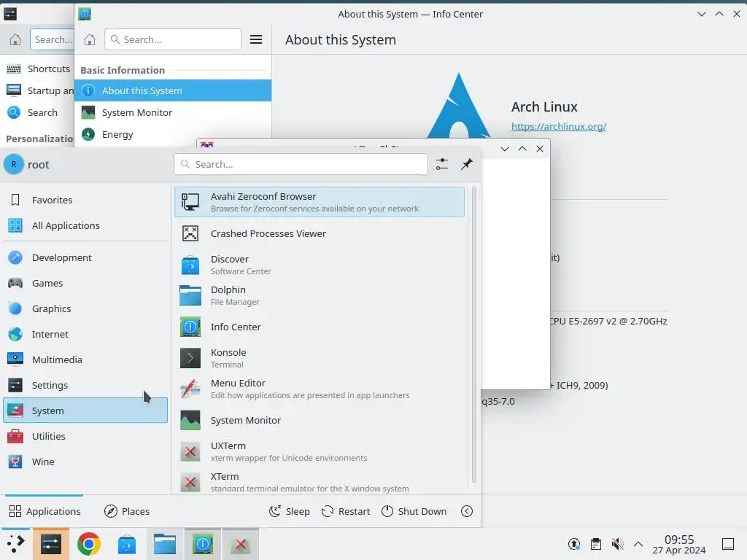Click Show Desktop button in panel
747x560 pixels.
728,544
